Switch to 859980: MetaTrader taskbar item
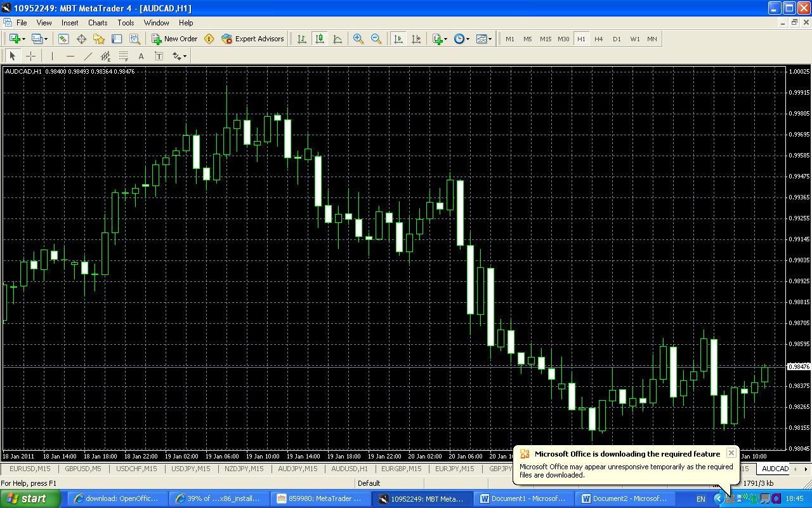This screenshot has height=508, width=812. pos(320,498)
